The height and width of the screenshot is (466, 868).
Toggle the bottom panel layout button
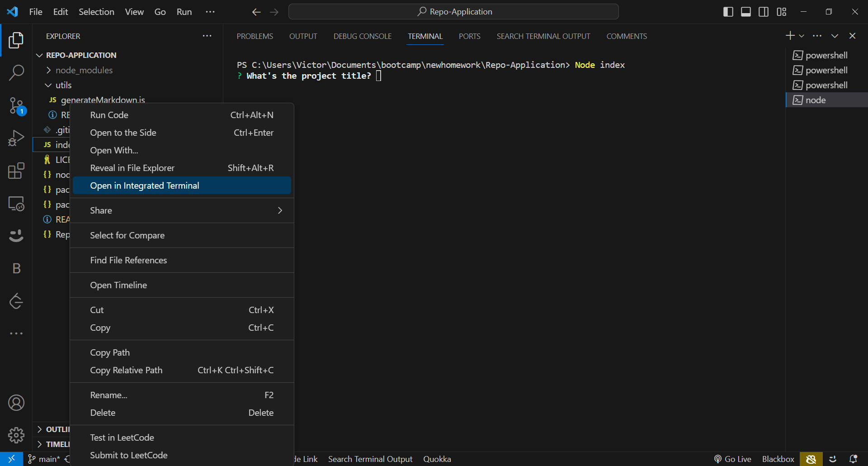(746, 12)
